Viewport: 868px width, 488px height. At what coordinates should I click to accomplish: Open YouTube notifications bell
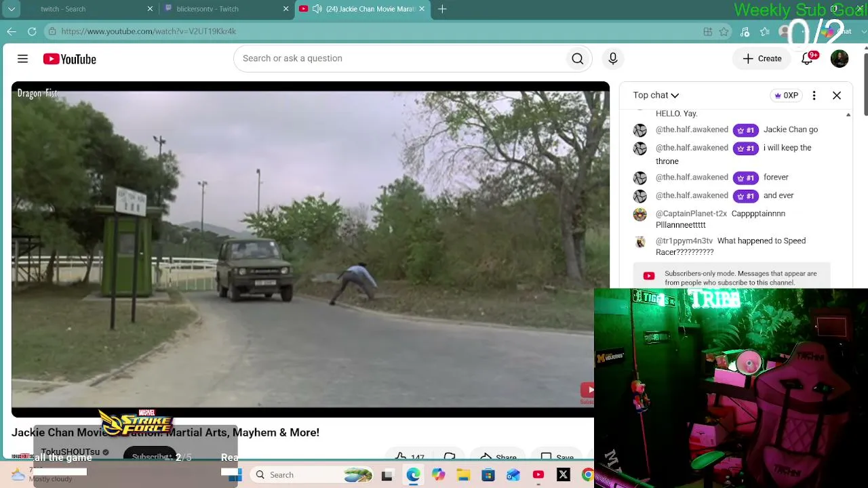pyautogui.click(x=807, y=59)
